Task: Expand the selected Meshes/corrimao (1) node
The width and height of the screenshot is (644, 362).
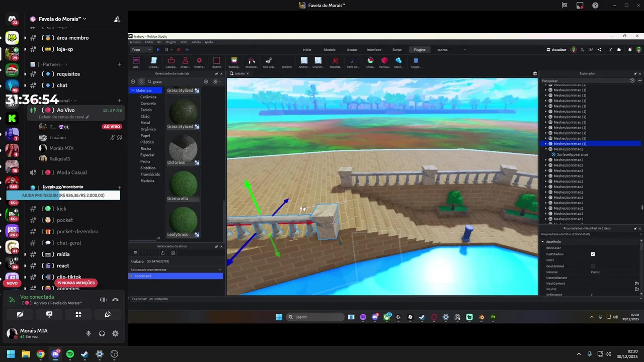Action: point(546,144)
